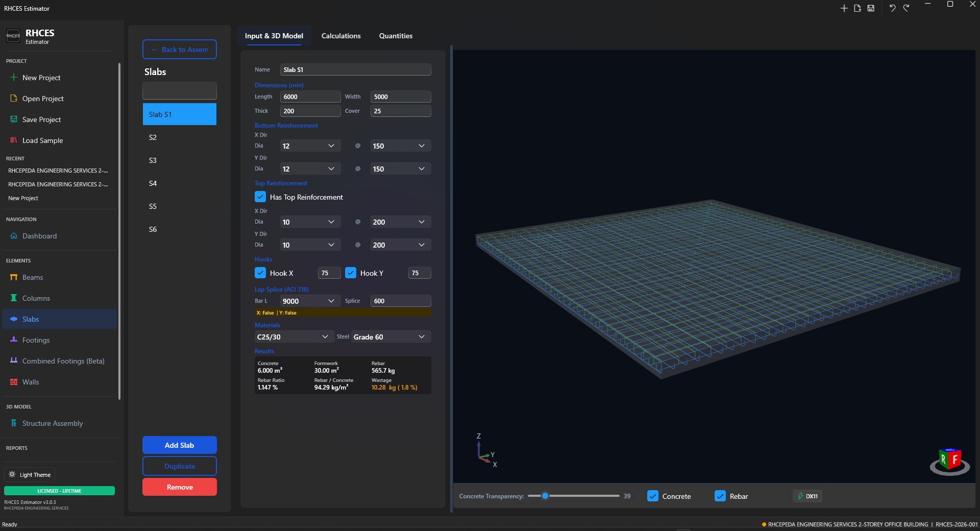Click the Cover field 25

(x=401, y=111)
